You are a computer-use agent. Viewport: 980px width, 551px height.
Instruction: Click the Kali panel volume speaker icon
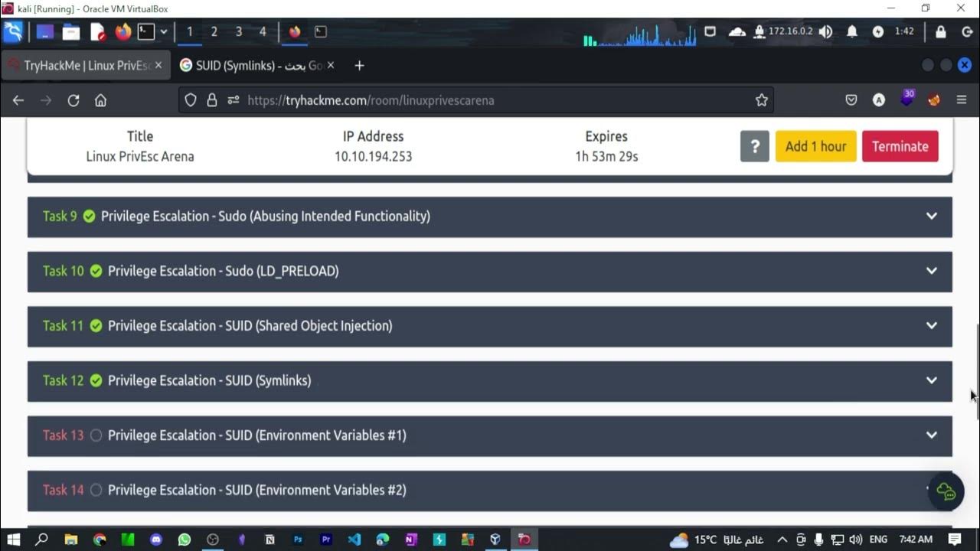825,32
